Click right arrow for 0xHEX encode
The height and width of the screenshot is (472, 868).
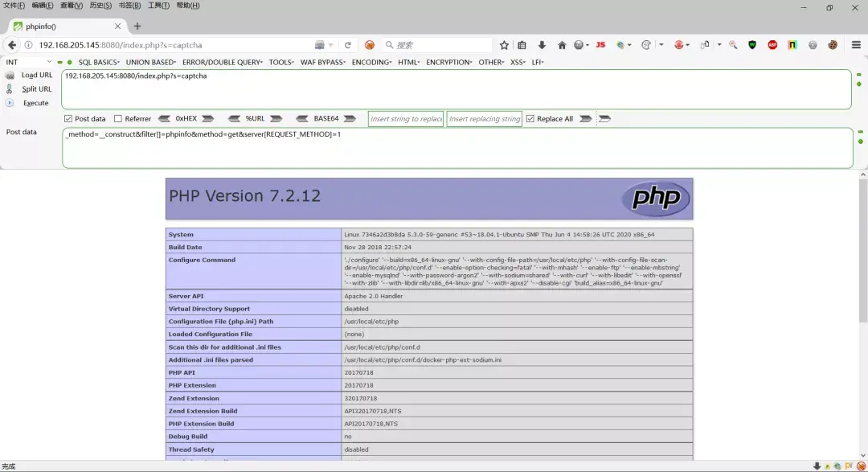click(207, 118)
